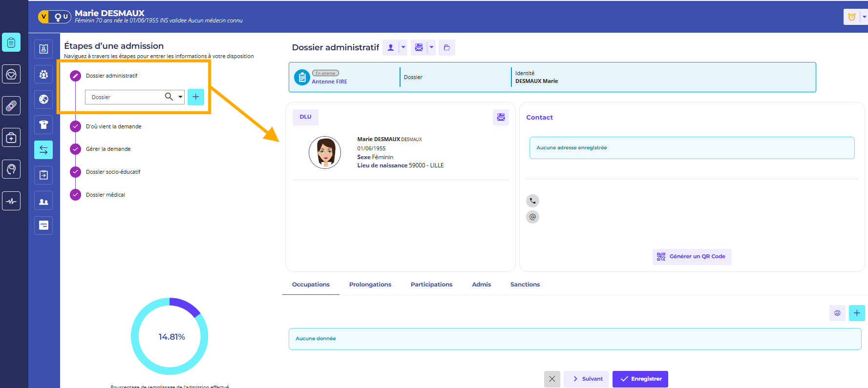Select the head profile icon in the sidebar
868x388 pixels.
(11, 169)
